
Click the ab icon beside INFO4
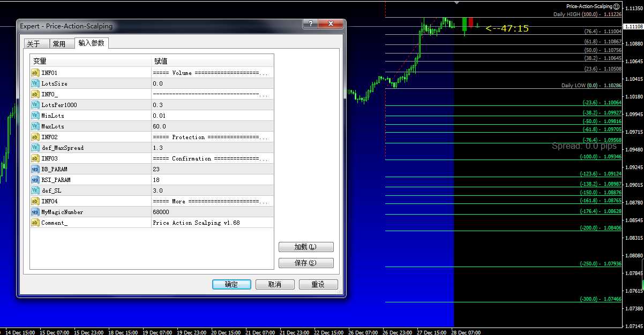click(x=35, y=201)
